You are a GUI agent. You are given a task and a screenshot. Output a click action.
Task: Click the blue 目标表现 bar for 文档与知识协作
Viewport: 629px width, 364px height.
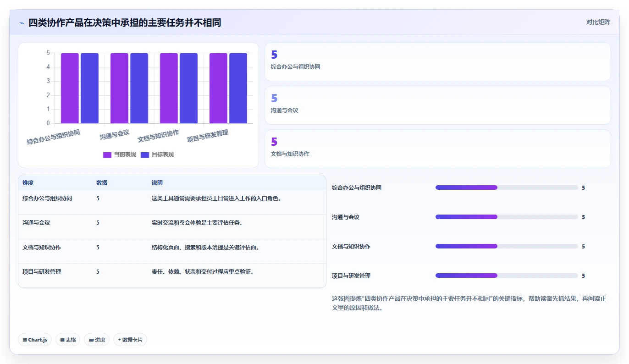tap(188, 88)
